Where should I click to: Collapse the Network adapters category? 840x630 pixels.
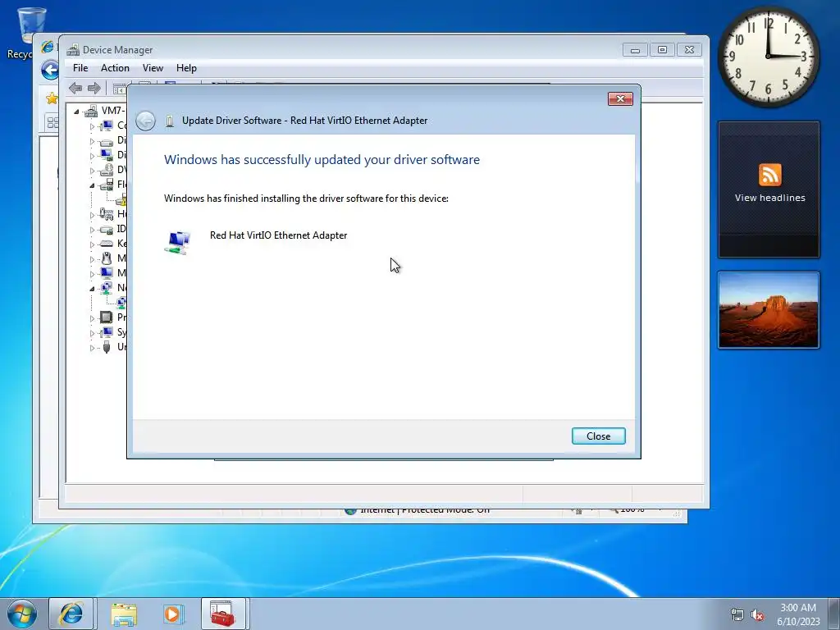click(x=92, y=289)
